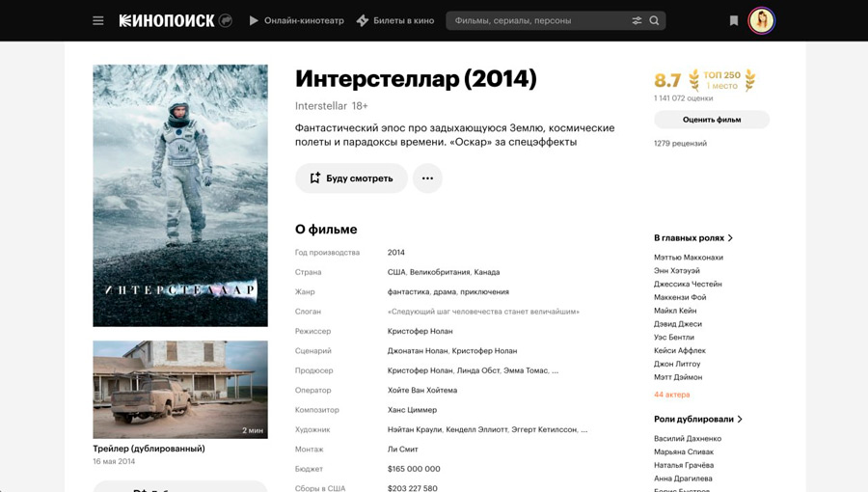Open director Кристофер Нолан's page

pos(420,331)
